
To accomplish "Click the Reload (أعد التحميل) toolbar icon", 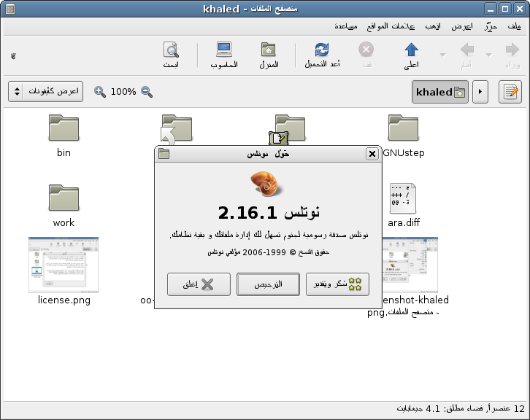I will coord(321,50).
